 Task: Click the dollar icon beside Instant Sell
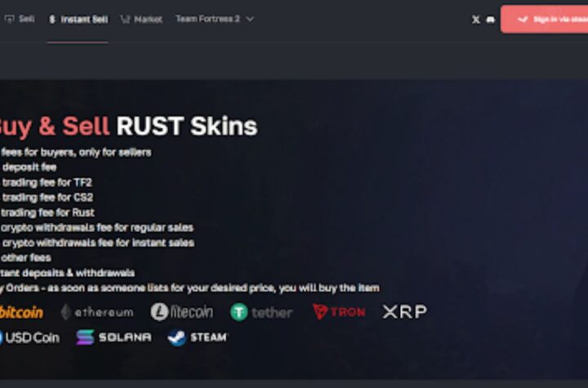click(x=52, y=20)
